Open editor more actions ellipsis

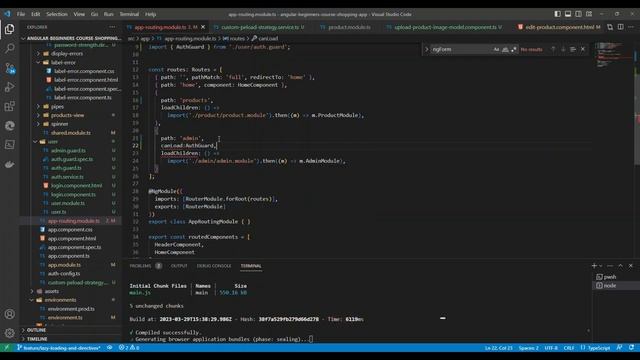tap(631, 27)
